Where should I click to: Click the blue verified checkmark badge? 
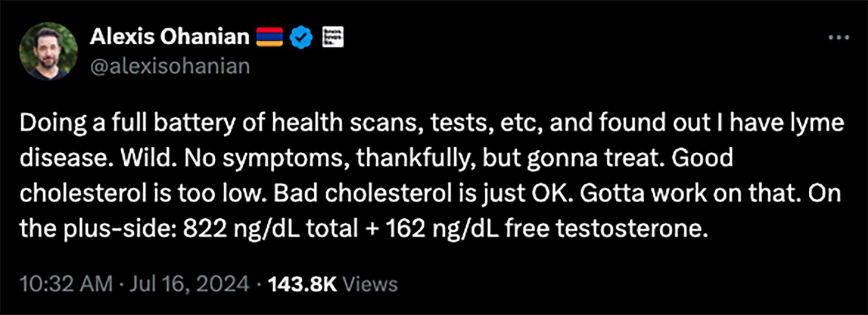tap(301, 37)
